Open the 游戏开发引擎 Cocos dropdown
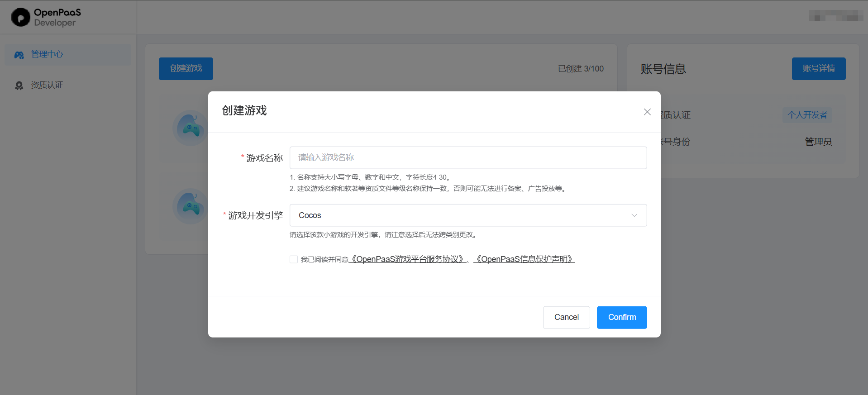The image size is (868, 395). tap(468, 215)
